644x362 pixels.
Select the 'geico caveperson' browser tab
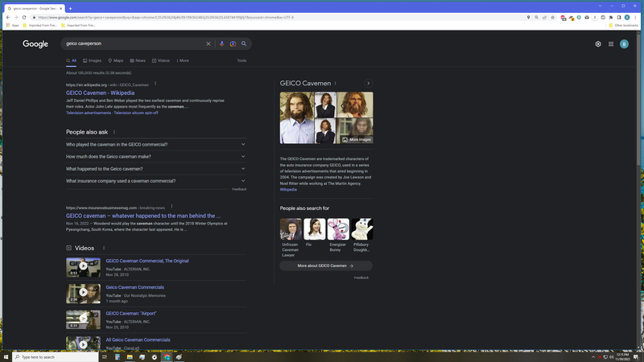tap(35, 8)
